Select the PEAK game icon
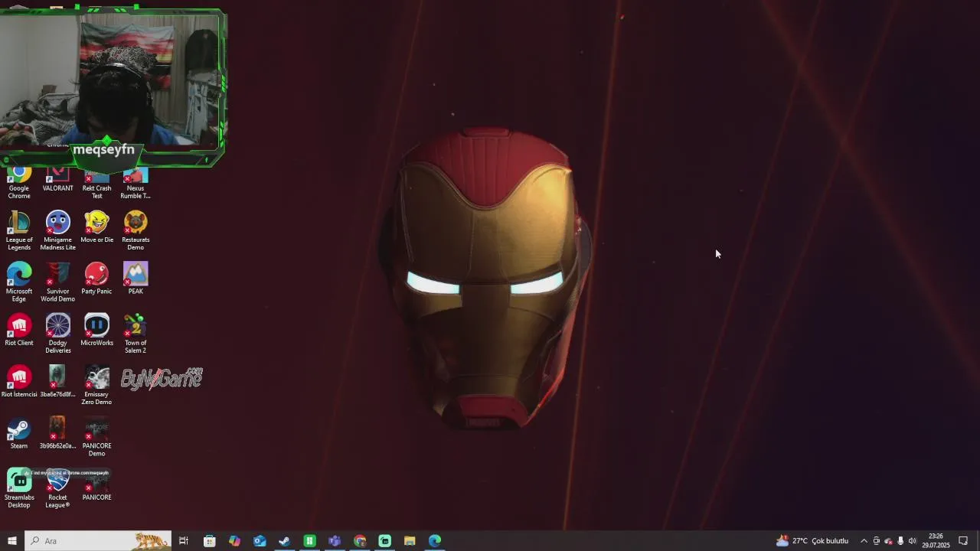This screenshot has height=551, width=980. pyautogui.click(x=136, y=279)
